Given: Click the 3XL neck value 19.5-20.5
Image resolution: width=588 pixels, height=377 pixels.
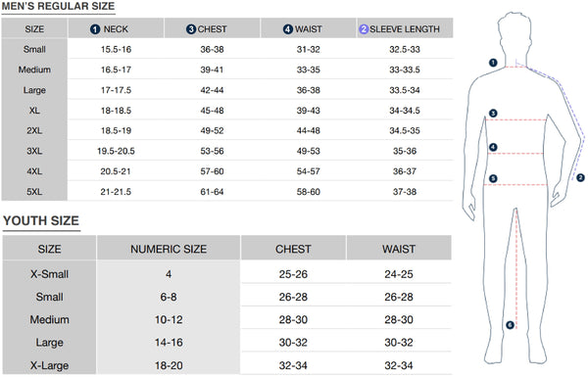Looking at the screenshot, I should (x=116, y=151).
